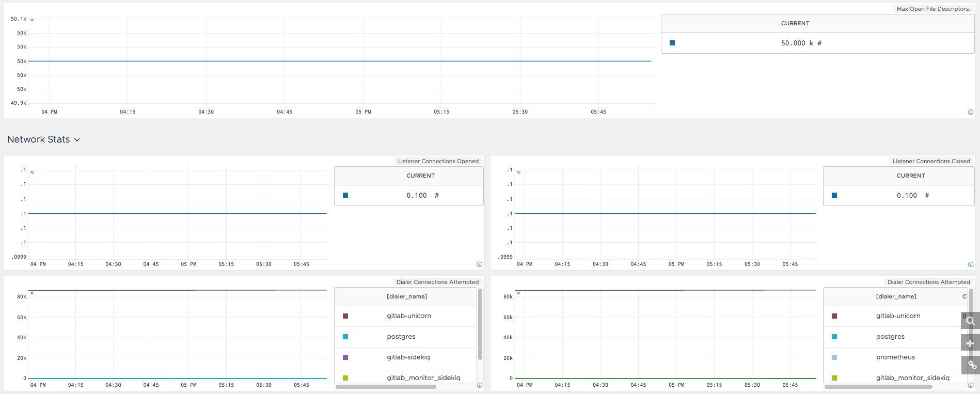Select postgres row in left Dialer legend
This screenshot has width=980, height=394.
405,337
